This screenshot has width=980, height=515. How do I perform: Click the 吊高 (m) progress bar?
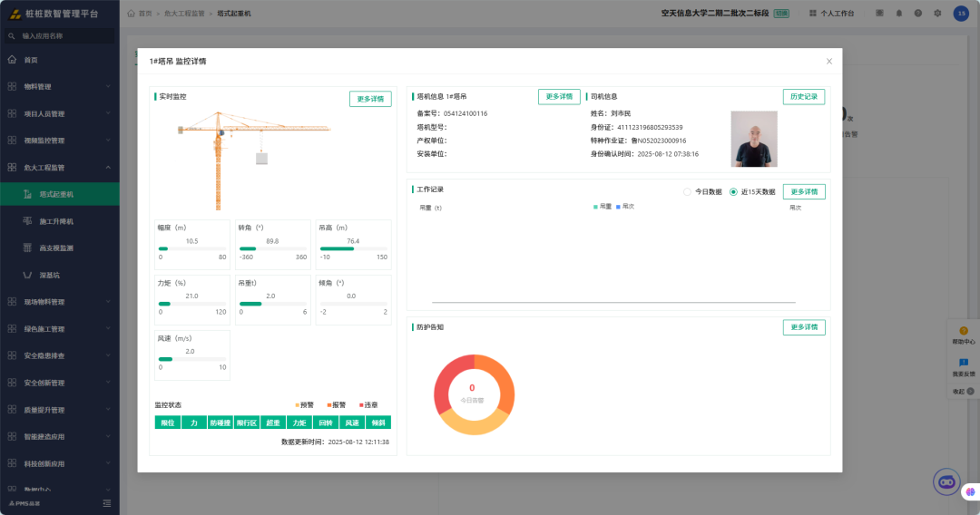click(x=354, y=249)
